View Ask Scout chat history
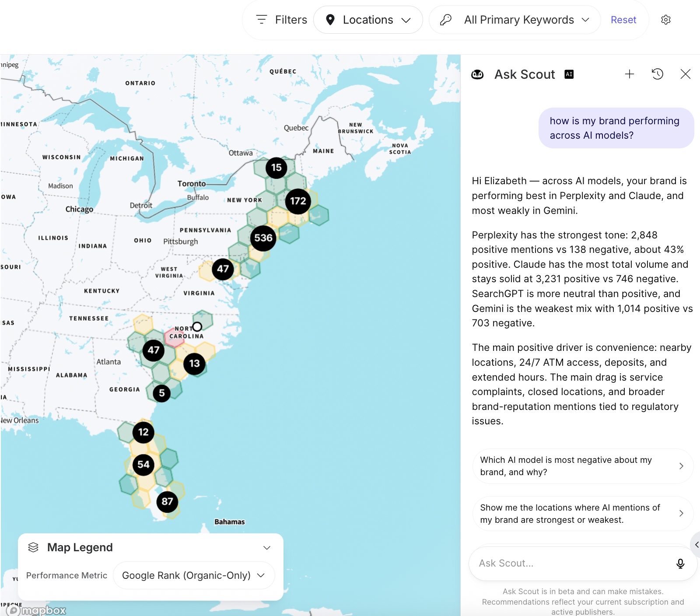 [x=657, y=74]
